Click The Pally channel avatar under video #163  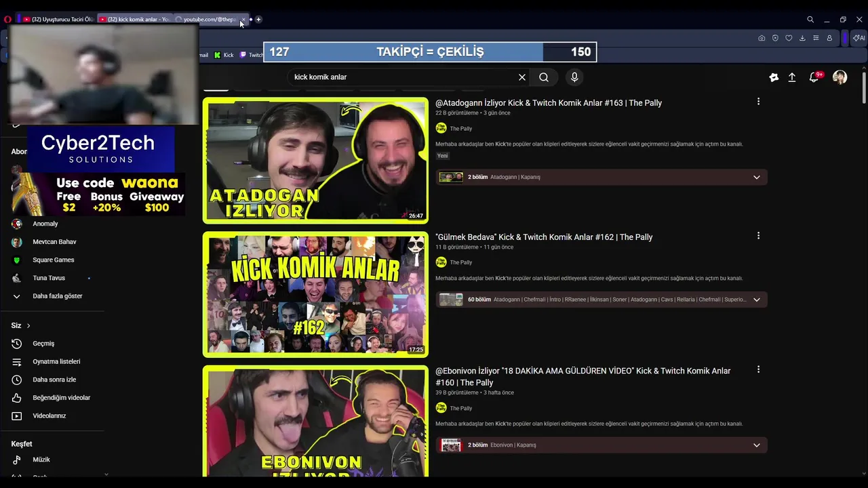pyautogui.click(x=441, y=128)
